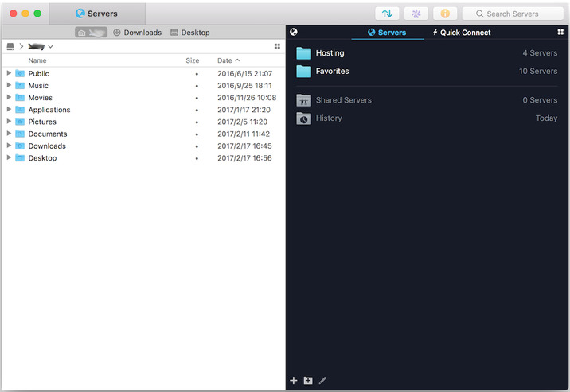The image size is (570, 392).
Task: Expand the Documents folder disclosure triangle
Action: pyautogui.click(x=9, y=134)
